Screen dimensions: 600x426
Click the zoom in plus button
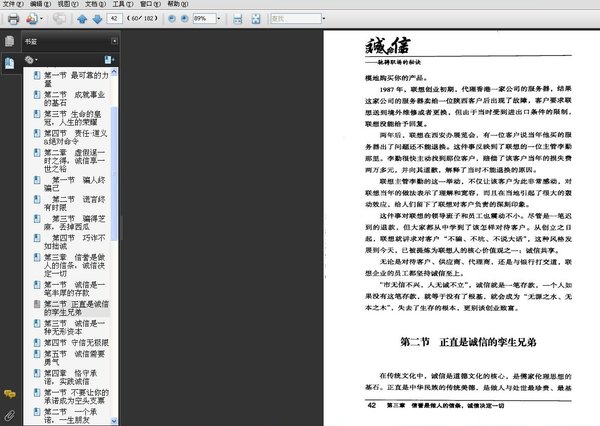pyautogui.click(x=184, y=18)
